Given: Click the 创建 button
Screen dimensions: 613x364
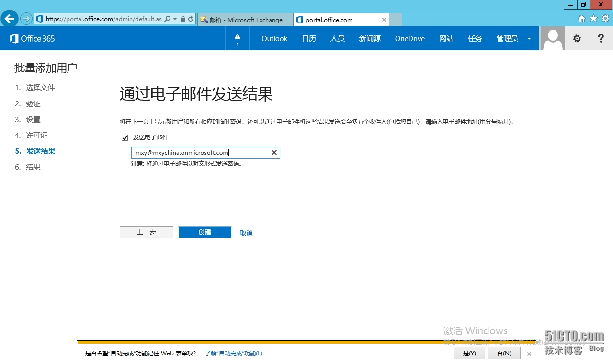Looking at the screenshot, I should coord(204,232).
